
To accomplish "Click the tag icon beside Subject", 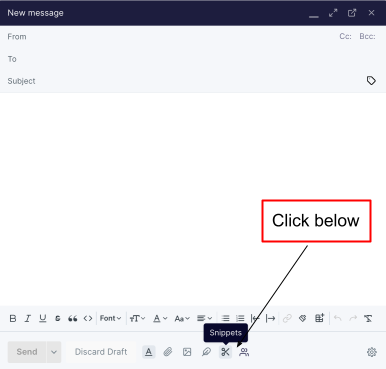I will click(x=371, y=81).
